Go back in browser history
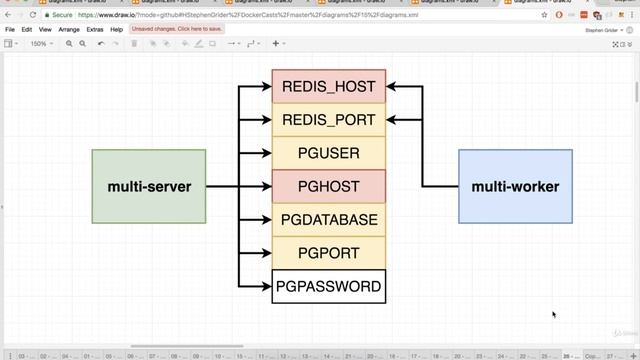640x360 pixels. (8, 15)
